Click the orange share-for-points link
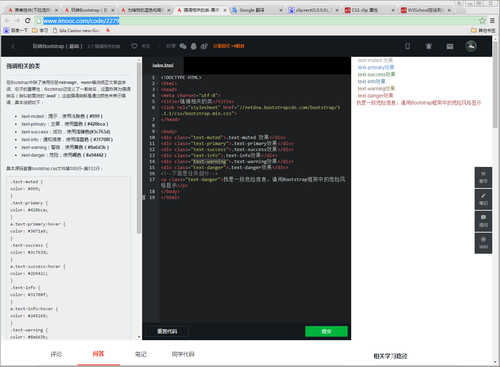 pyautogui.click(x=229, y=46)
